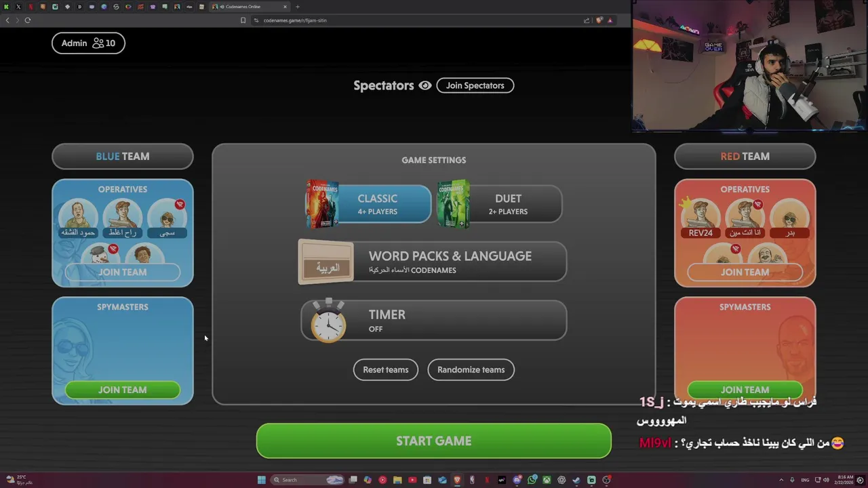868x488 pixels.
Task: Switch to the X pinned tab
Action: 18,7
